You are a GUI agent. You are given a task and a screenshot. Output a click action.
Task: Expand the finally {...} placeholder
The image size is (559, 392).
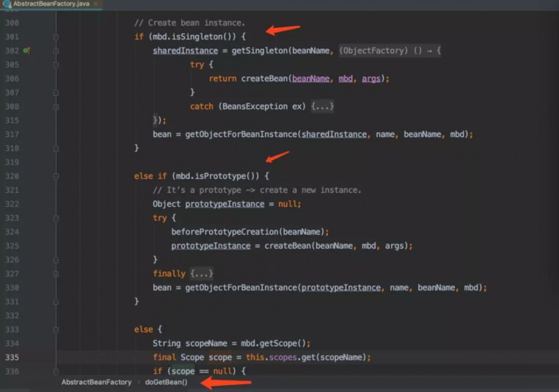(x=201, y=273)
